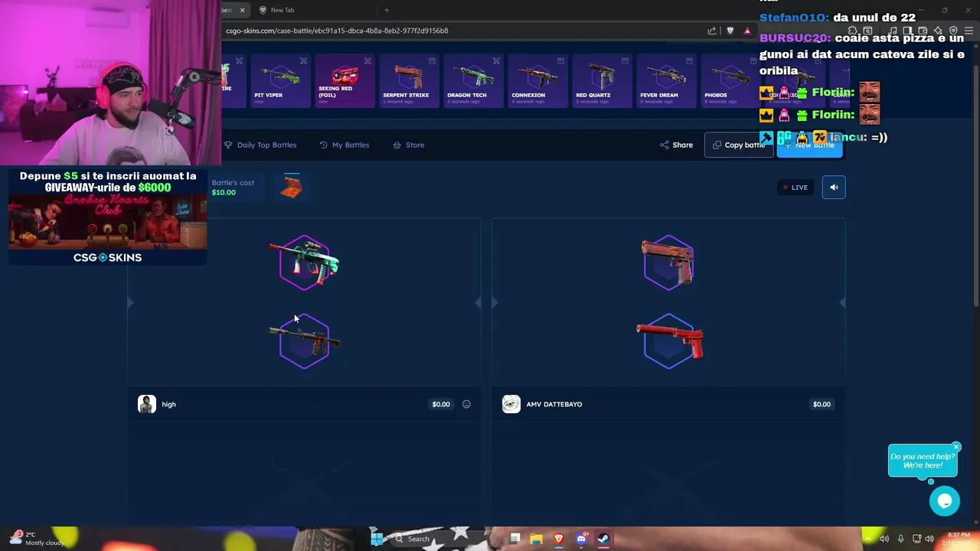The height and width of the screenshot is (551, 980).
Task: Open Task View on taskbar
Action: (514, 539)
